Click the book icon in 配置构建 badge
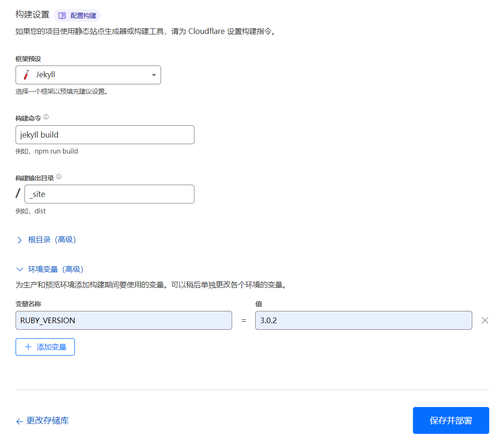501x448 pixels. click(62, 16)
